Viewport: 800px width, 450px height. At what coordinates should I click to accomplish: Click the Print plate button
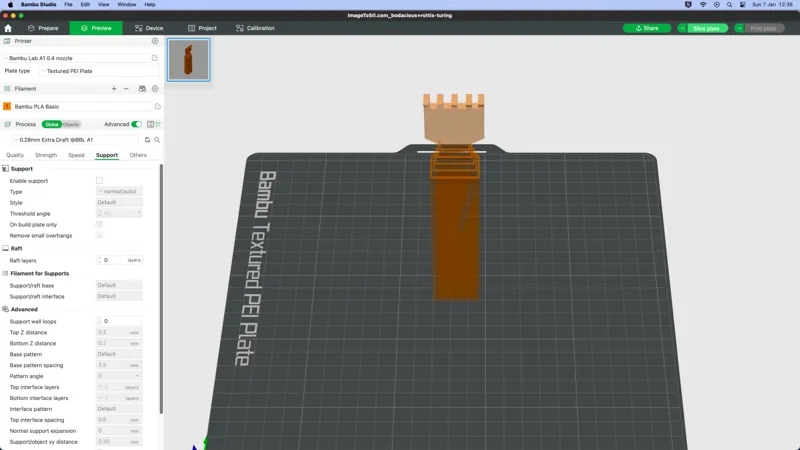(x=764, y=28)
